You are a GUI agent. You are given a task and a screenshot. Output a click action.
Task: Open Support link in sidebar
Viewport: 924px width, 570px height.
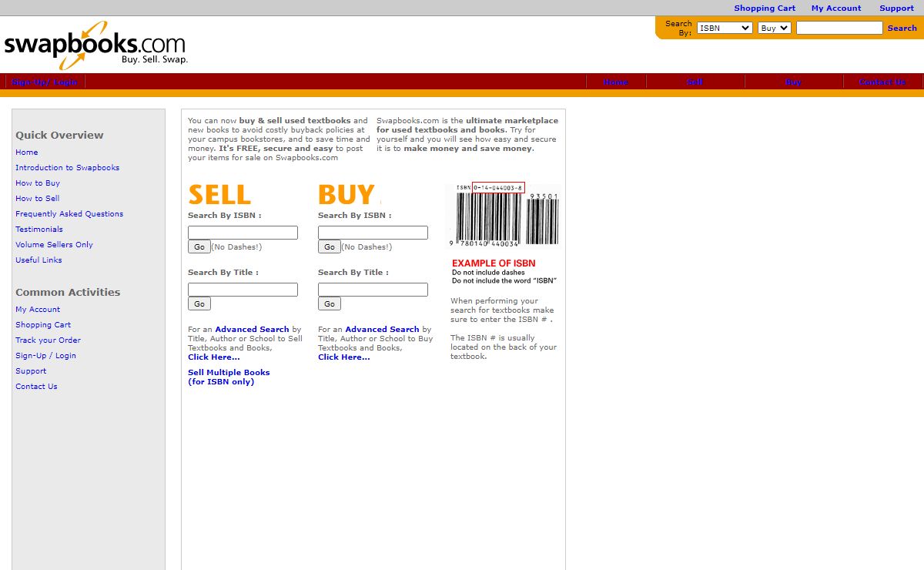pos(31,370)
